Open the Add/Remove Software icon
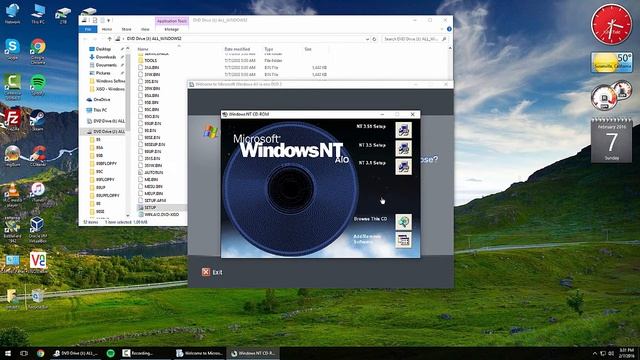Screen dimensions: 640x360 403,240
